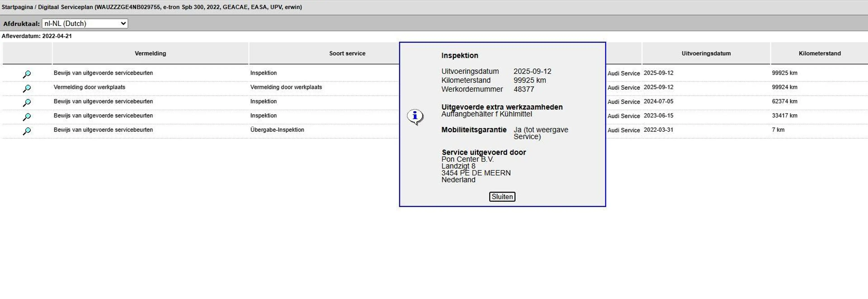Screen dimensions: 868x299
Task: Click the Kilometerstand column header
Action: (819, 53)
